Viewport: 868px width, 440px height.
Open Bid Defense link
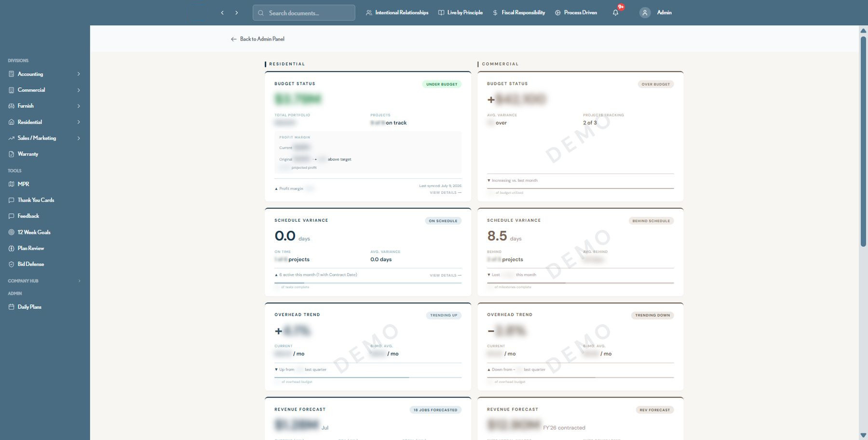tap(31, 264)
